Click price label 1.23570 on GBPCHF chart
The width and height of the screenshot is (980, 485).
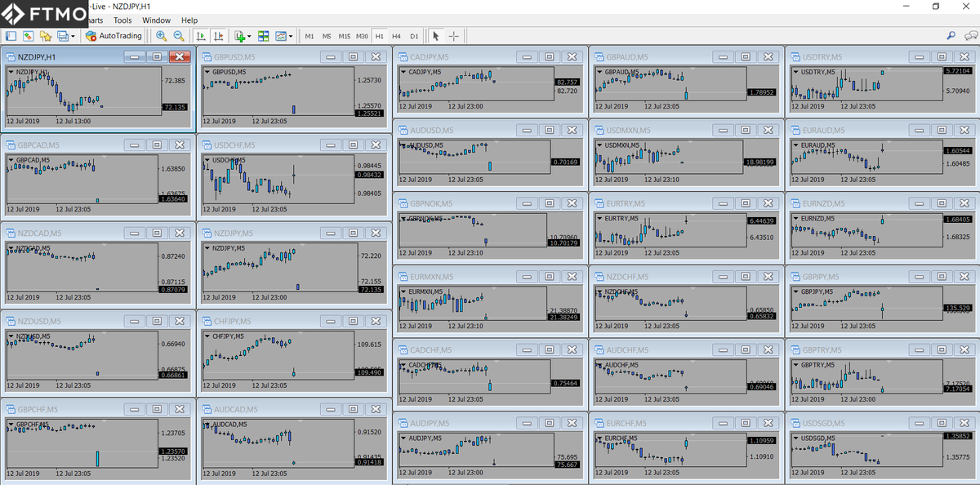pos(174,451)
